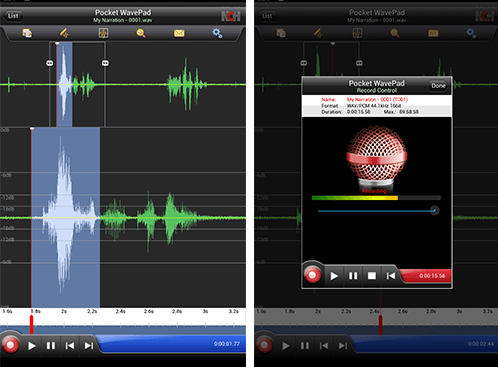Screen dimensions: 498x367
Task: Jump to start in the left screen transport
Action: pos(70,346)
